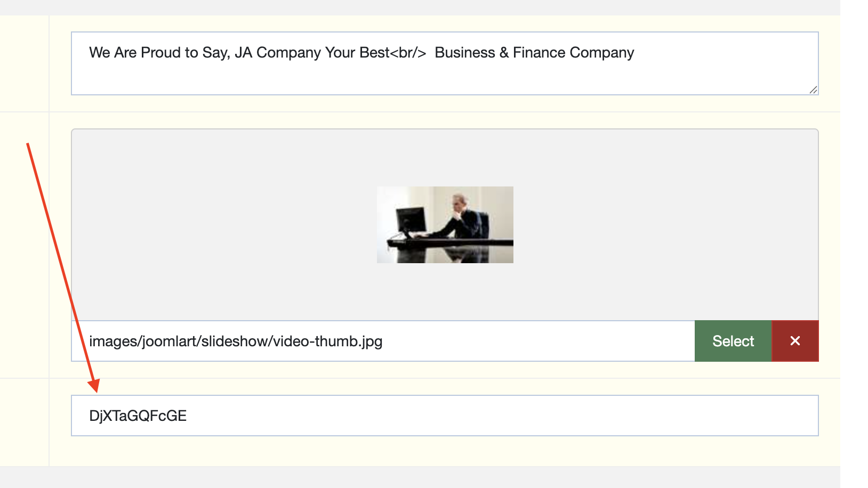Click the "<br/>" tag in textarea
Viewport: 868px width, 488px height.
pyautogui.click(x=408, y=53)
